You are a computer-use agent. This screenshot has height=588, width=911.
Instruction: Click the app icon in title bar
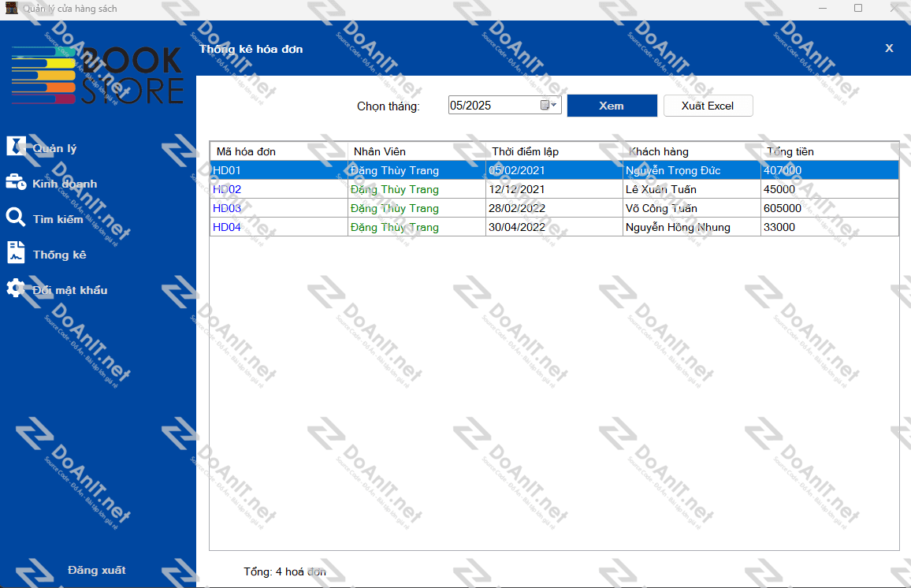11,8
